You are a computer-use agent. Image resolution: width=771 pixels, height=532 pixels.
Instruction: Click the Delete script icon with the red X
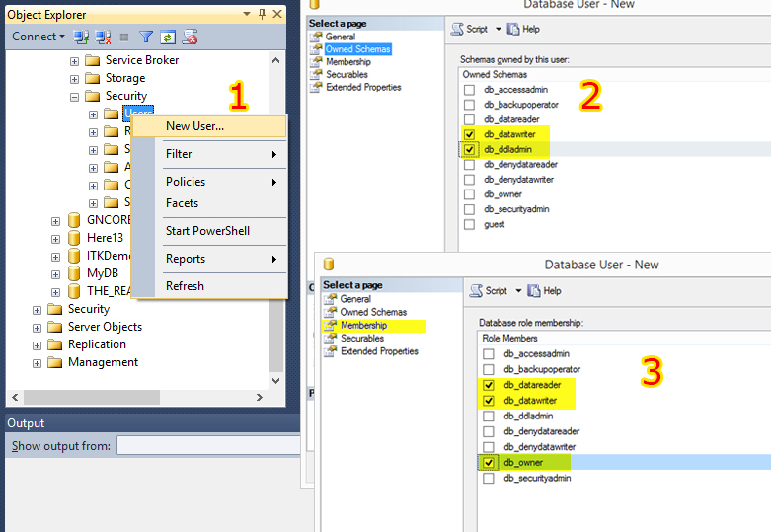[x=191, y=37]
